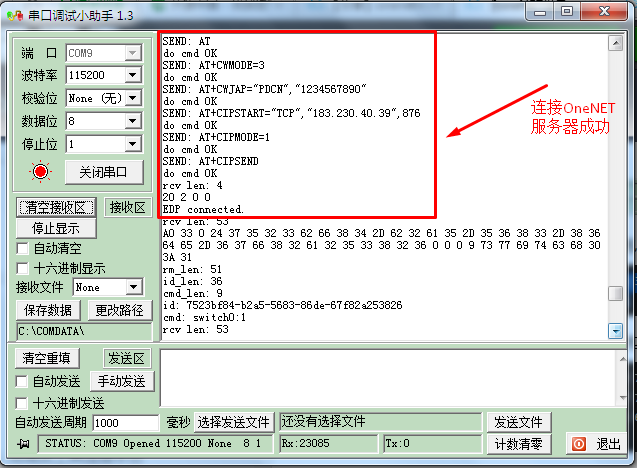The height and width of the screenshot is (468, 637).
Task: Click the pin icon in the status bar
Action: pos(23,444)
